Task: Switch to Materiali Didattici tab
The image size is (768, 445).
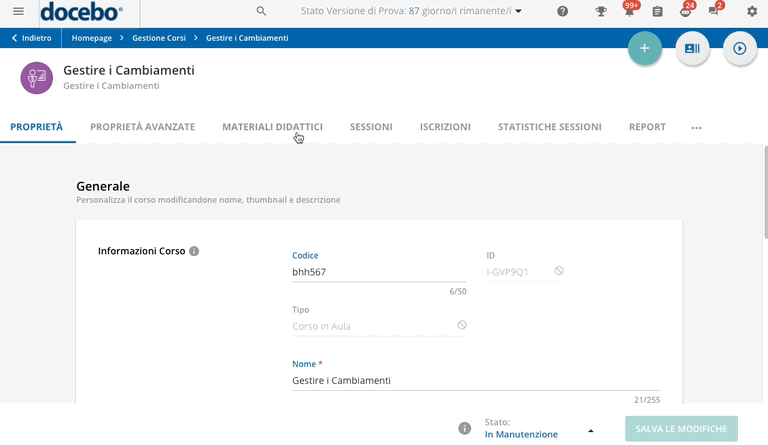Action: tap(272, 127)
